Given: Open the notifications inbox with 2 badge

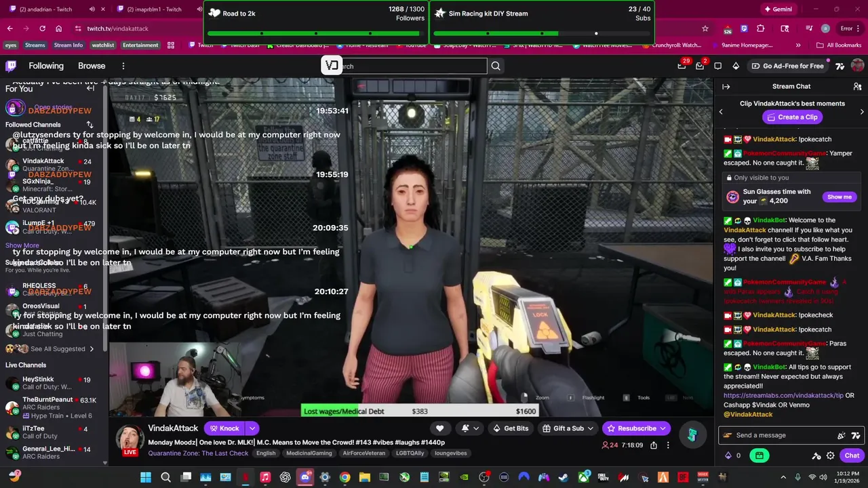Looking at the screenshot, I should coord(701,65).
